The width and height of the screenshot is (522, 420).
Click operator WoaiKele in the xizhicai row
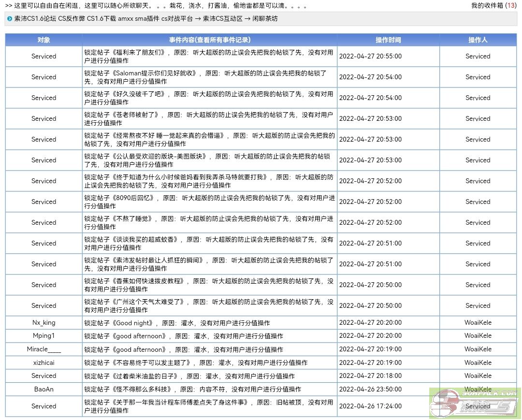click(478, 363)
